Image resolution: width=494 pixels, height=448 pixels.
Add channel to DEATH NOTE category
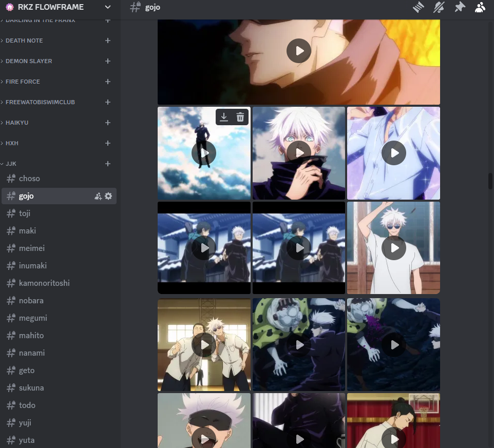point(108,41)
